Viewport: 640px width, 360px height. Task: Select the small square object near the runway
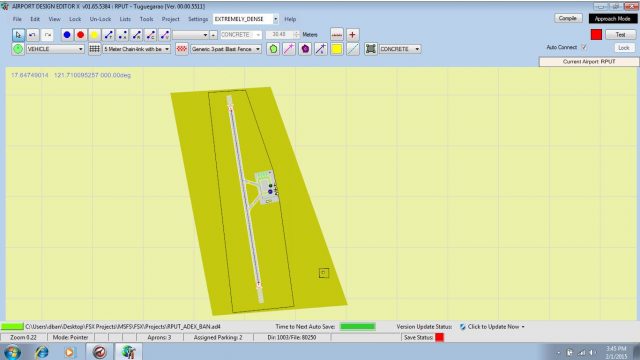(324, 273)
